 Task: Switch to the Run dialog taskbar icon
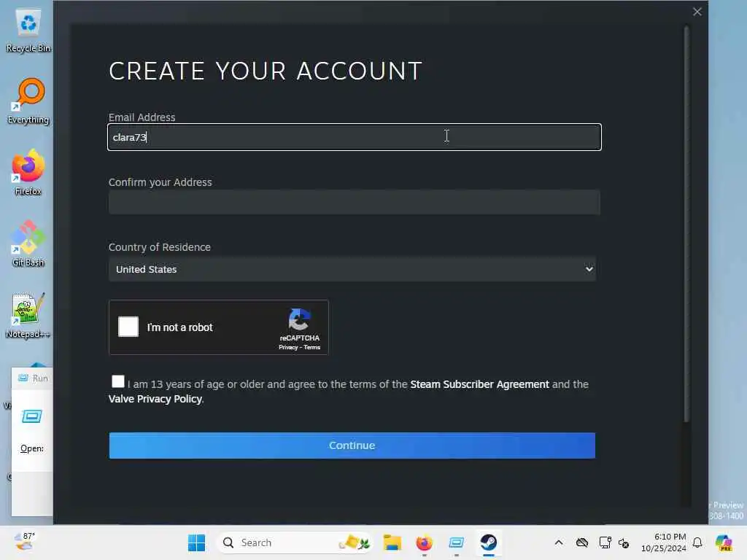457,542
